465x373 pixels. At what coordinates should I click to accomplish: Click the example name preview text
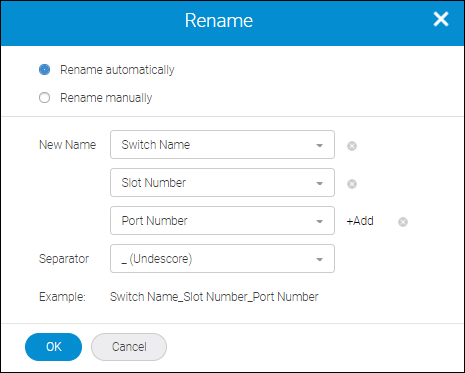click(x=214, y=297)
